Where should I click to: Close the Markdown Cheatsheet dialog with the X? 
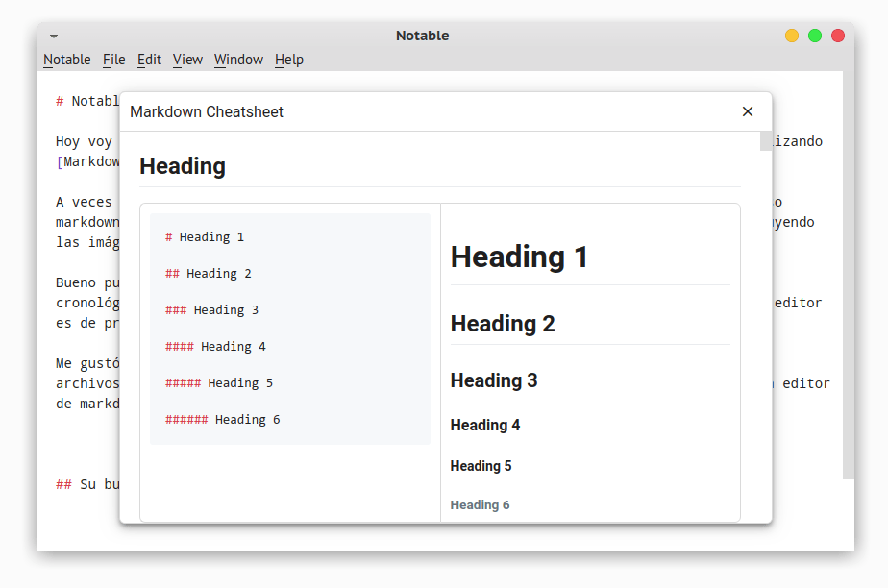[x=748, y=111]
